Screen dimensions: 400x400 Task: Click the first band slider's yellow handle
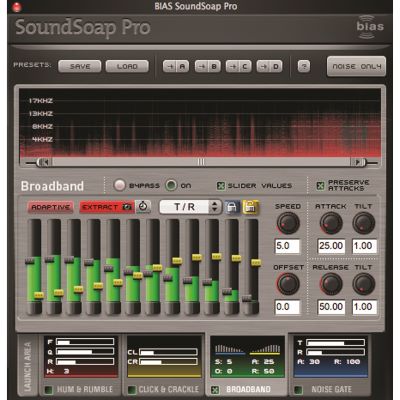coord(39,295)
